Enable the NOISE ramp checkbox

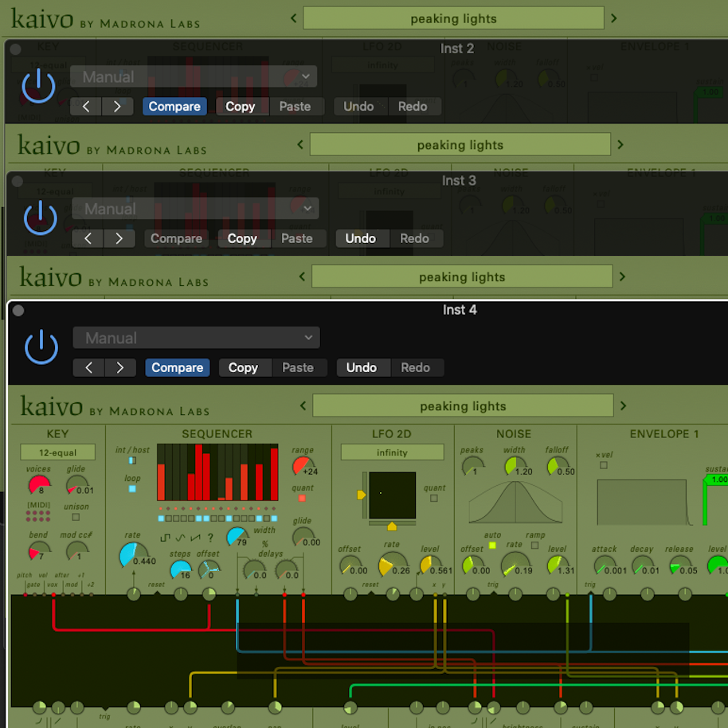pyautogui.click(x=535, y=545)
